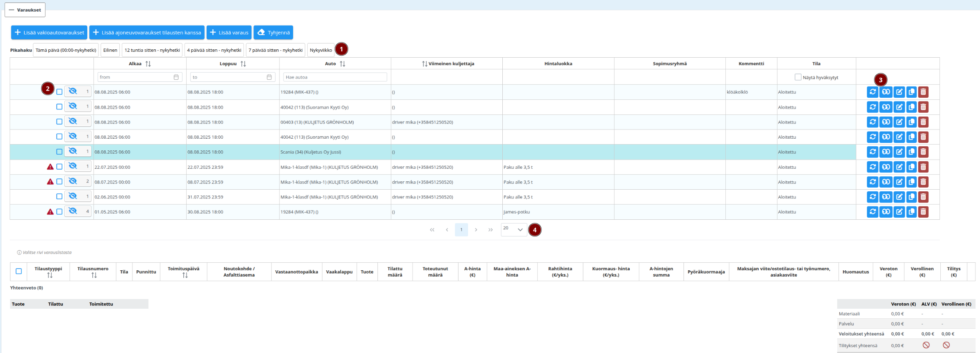
Task: Click refresh icon in the Scania (34) row
Action: [x=872, y=152]
